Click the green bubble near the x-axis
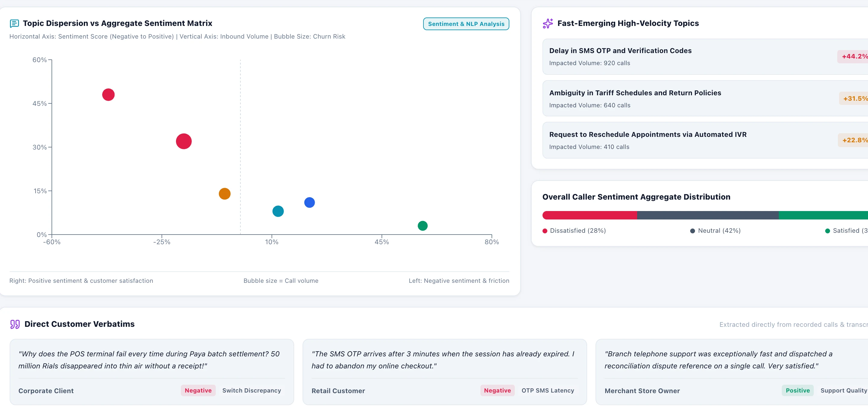This screenshot has width=868, height=407. pos(423,226)
